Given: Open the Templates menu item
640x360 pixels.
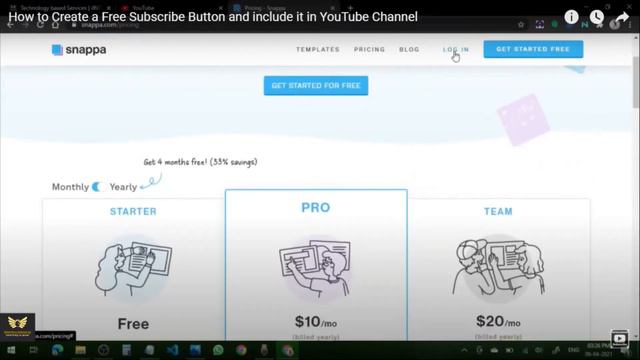Looking at the screenshot, I should point(318,49).
